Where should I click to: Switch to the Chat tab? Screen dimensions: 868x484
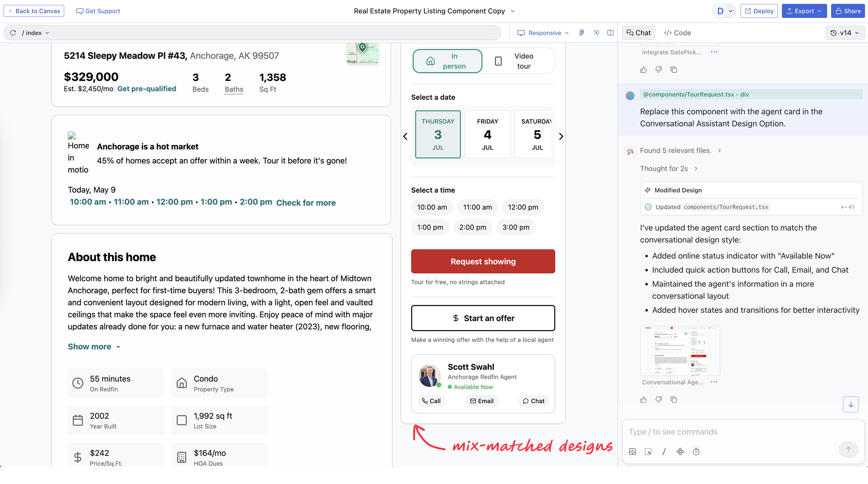(639, 33)
